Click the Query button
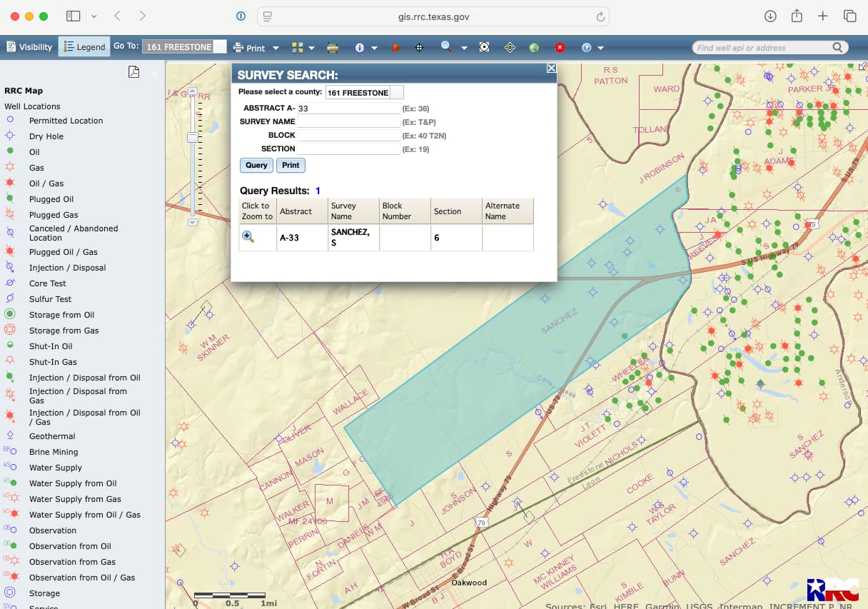Image resolution: width=868 pixels, height=609 pixels. tap(256, 165)
